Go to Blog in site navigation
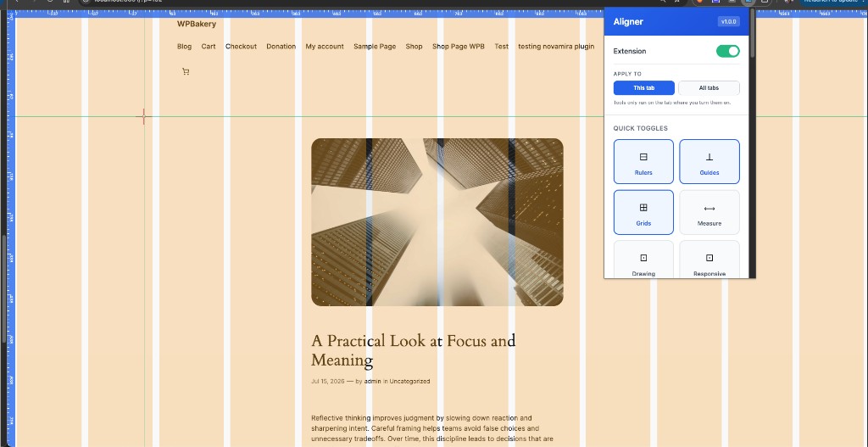This screenshot has width=868, height=447. point(184,47)
